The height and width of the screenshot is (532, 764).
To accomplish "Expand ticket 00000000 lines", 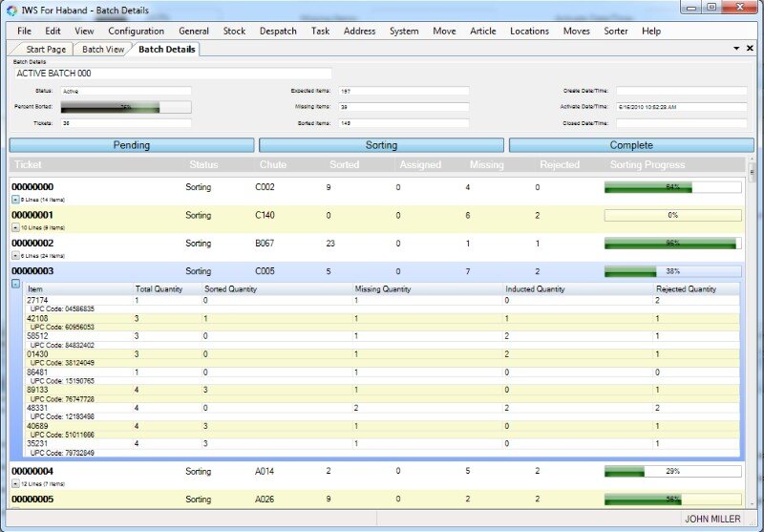I will [x=15, y=200].
